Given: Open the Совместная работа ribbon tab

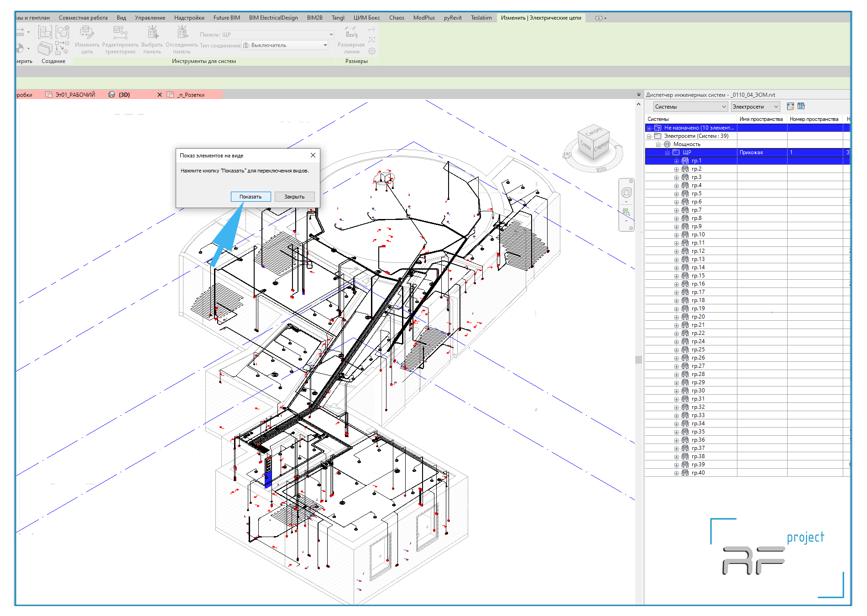Looking at the screenshot, I should pos(83,18).
